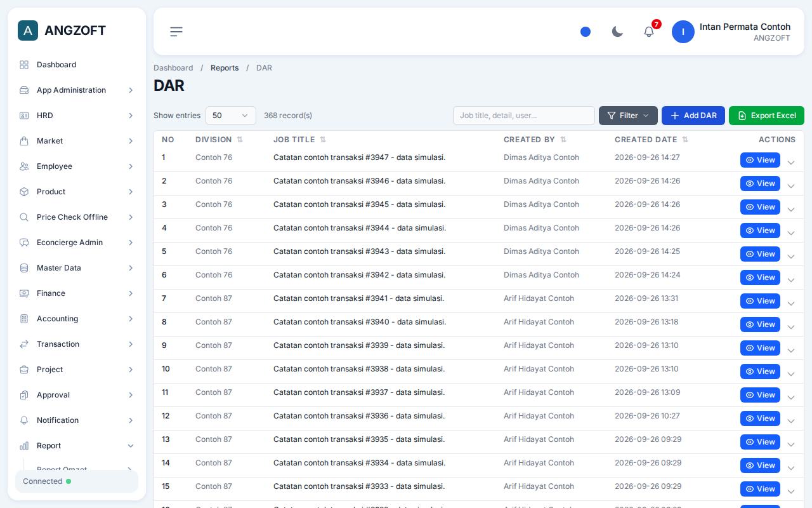Click the Project briefcase icon
Image resolution: width=812 pixels, height=508 pixels.
(x=24, y=370)
